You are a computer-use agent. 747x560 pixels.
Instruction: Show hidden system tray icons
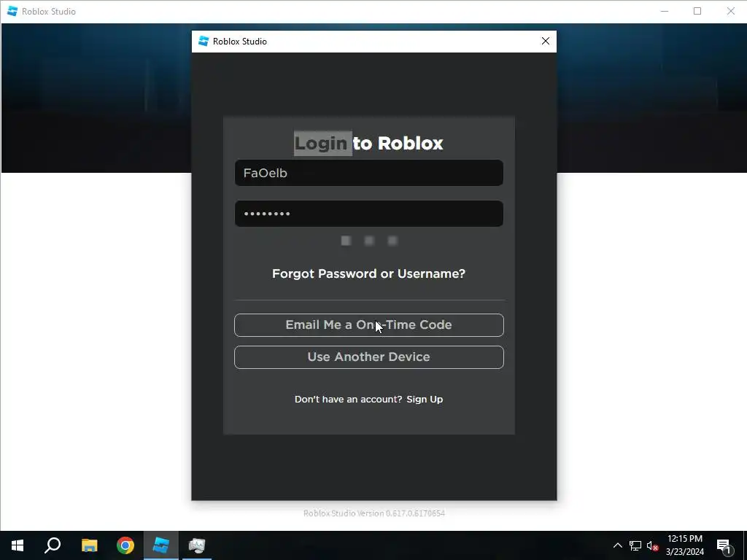617,545
